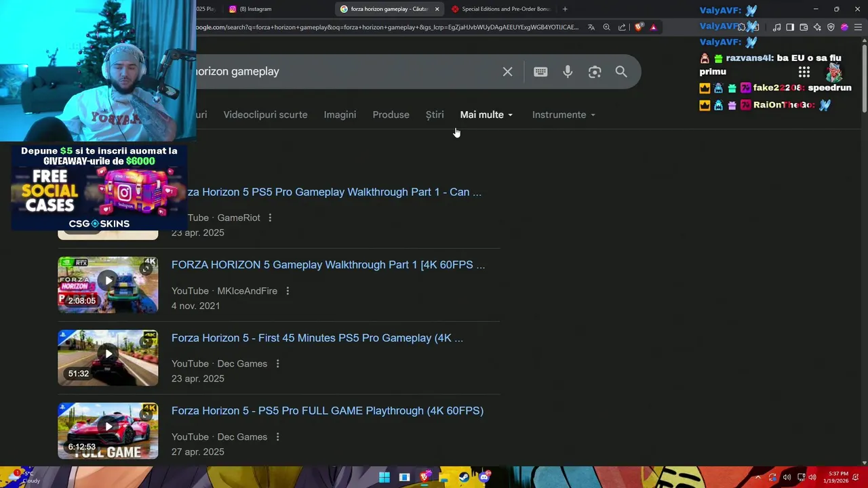
Task: Search by image with the camera icon
Action: point(595,72)
